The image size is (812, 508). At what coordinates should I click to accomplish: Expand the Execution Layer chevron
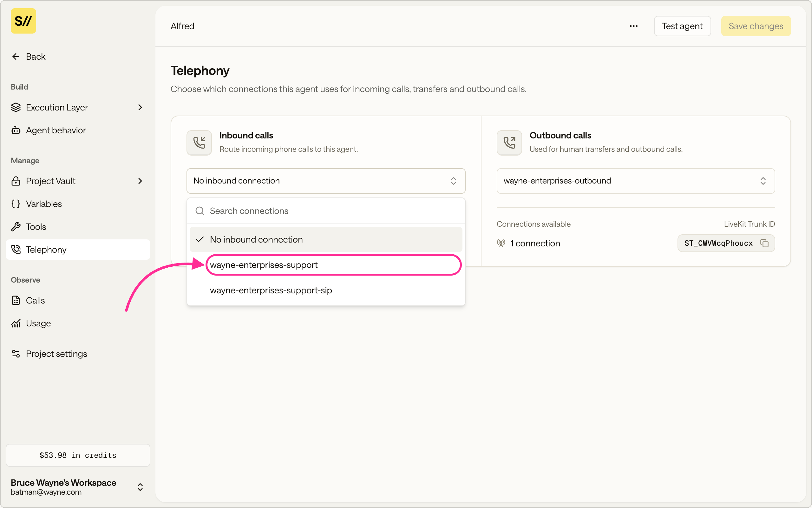coord(140,107)
